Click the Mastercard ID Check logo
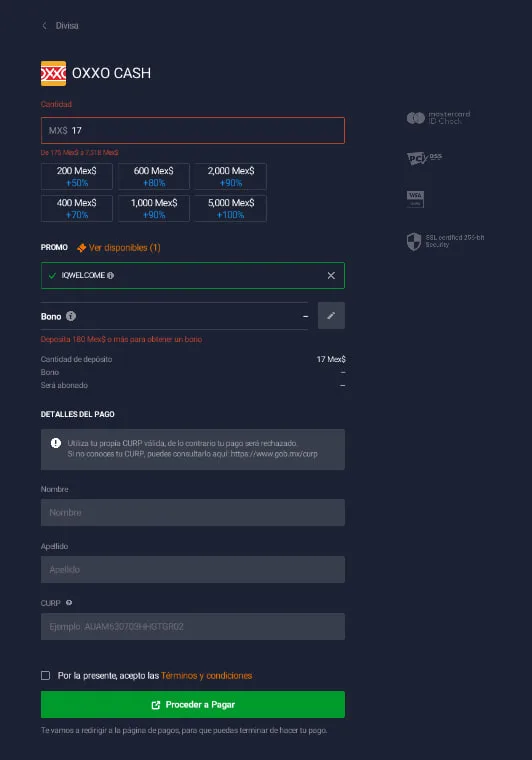This screenshot has width=532, height=760. point(438,117)
